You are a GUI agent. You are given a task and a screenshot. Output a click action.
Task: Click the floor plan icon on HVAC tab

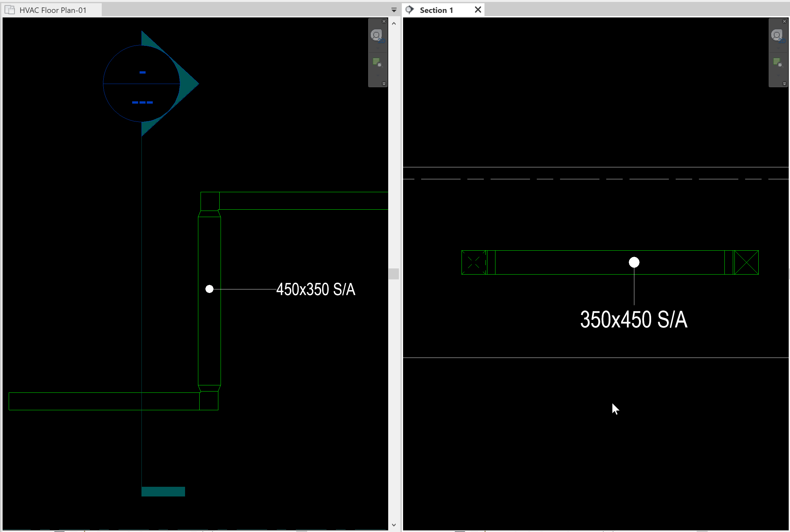(x=9, y=10)
